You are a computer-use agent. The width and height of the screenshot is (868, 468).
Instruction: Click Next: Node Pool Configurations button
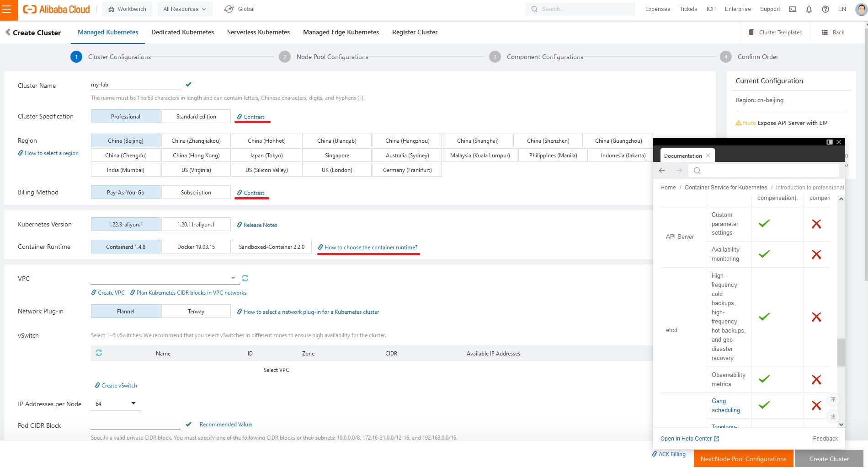(743, 459)
